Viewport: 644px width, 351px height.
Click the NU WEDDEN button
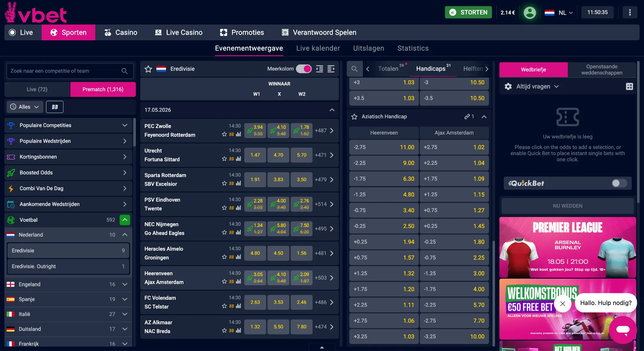568,206
